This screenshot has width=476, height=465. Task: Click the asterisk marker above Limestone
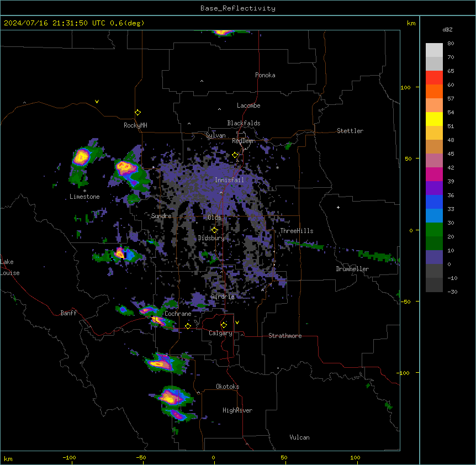coord(84,191)
